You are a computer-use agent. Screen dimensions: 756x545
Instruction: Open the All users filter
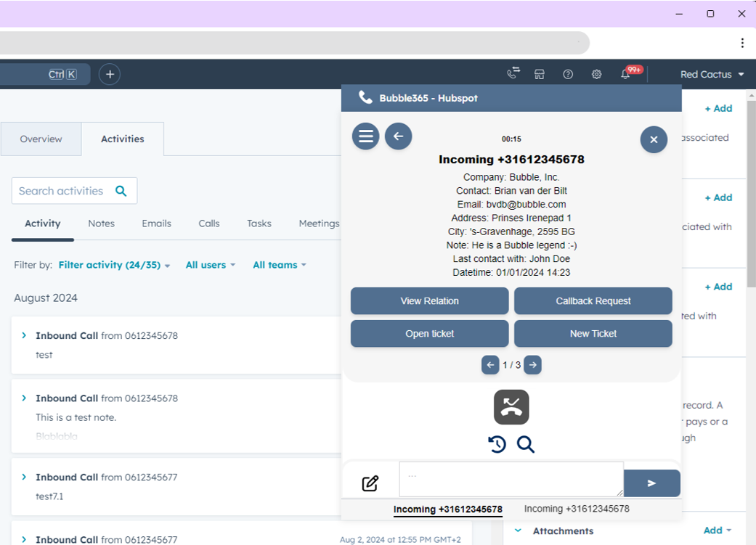(210, 265)
